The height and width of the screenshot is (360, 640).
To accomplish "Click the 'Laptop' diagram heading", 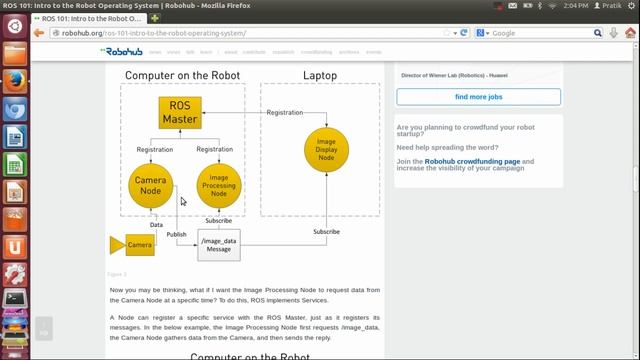I will pyautogui.click(x=320, y=76).
